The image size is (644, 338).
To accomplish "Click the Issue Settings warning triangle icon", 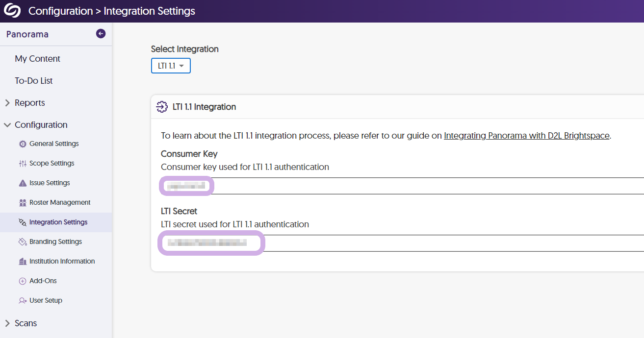I will coord(23,183).
